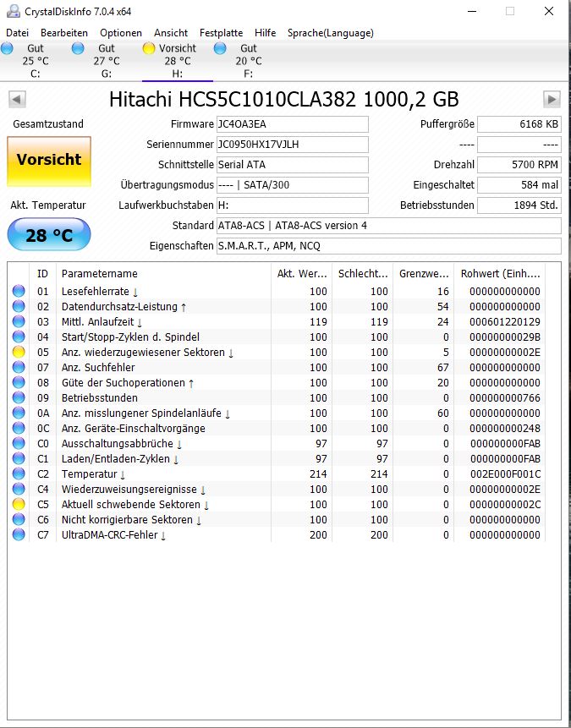
Task: Click the Eigenschaften field S.M.A.R.T., APM, NCQ
Action: pyautogui.click(x=389, y=245)
